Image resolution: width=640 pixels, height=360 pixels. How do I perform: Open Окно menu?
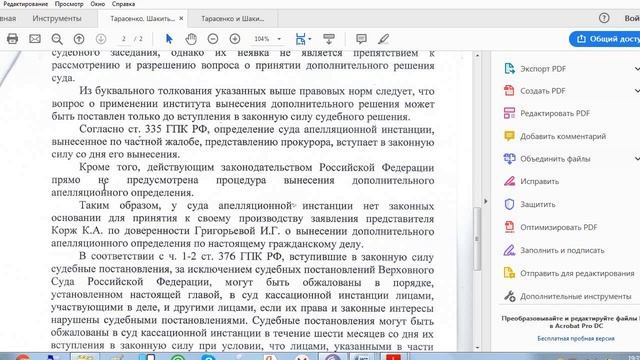tap(98, 4)
